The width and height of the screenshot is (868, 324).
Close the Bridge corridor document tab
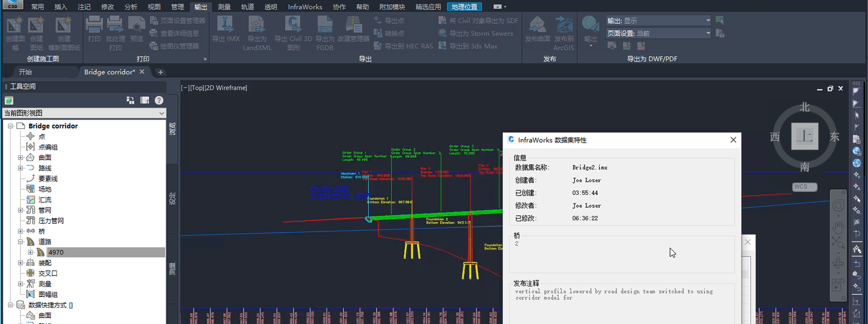[142, 72]
